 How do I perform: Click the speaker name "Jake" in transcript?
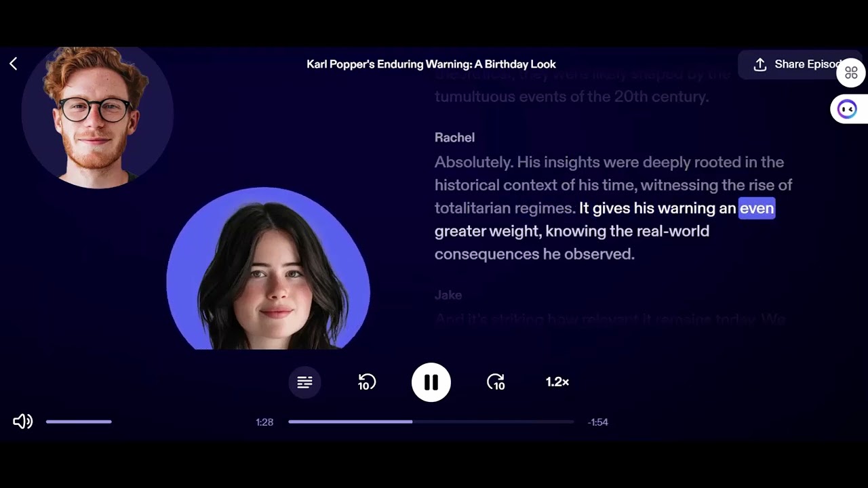[448, 296]
